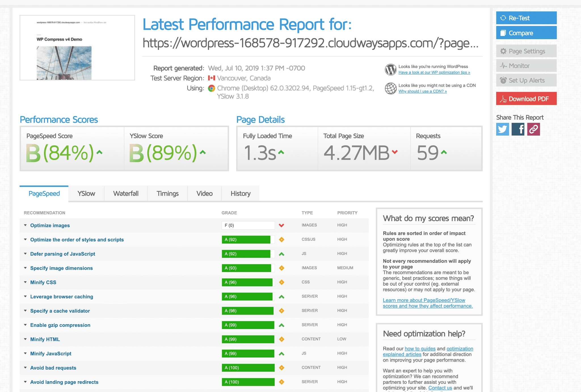Expand Specify image dimensions row
The height and width of the screenshot is (392, 581).
[x=62, y=268]
